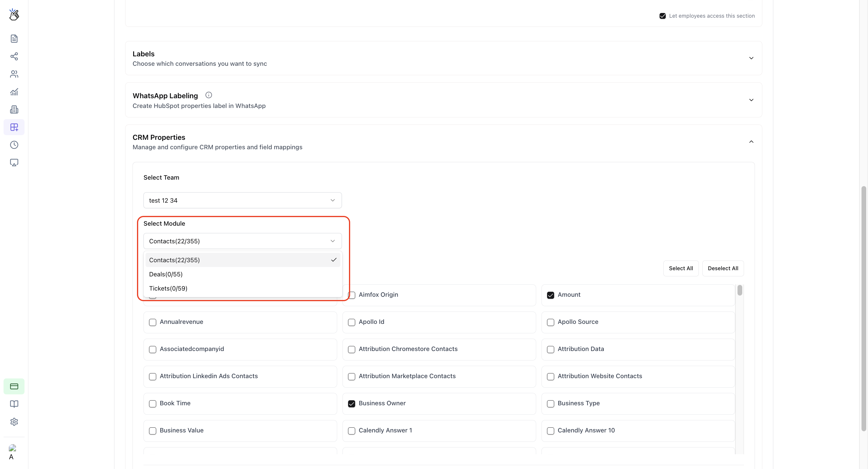Choose Deals(0/55) module option
This screenshot has width=868, height=469.
coord(166,274)
